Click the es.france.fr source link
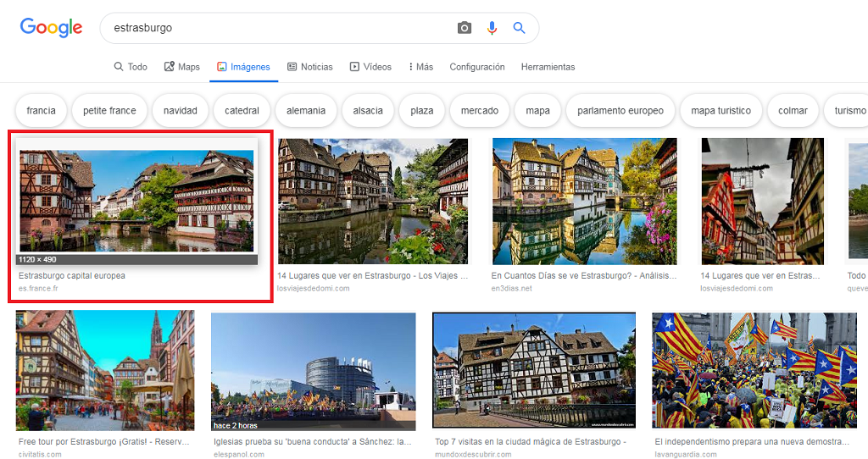This screenshot has height=459, width=868. pyautogui.click(x=38, y=288)
